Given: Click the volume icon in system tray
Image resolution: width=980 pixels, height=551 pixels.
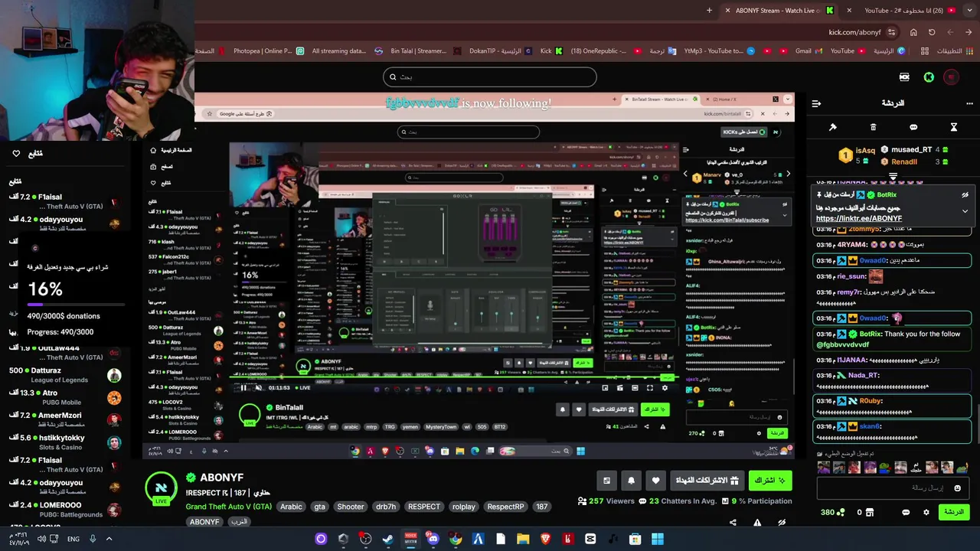Looking at the screenshot, I should pyautogui.click(x=41, y=539).
